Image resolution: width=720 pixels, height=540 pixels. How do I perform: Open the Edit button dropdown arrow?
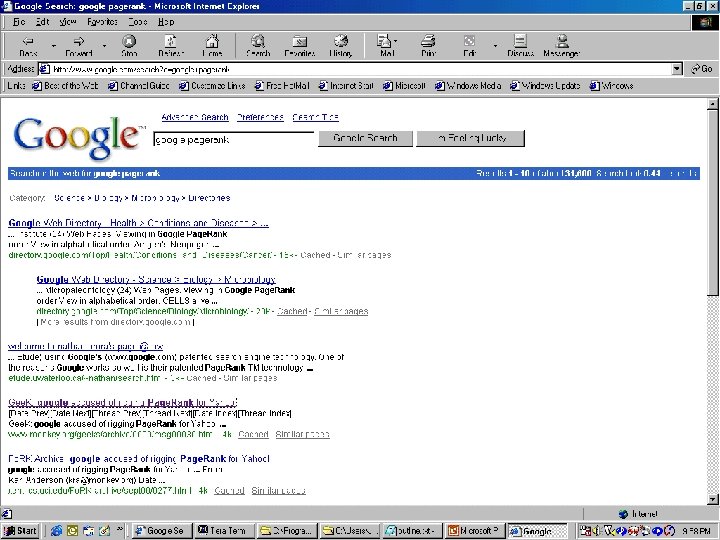pos(495,46)
